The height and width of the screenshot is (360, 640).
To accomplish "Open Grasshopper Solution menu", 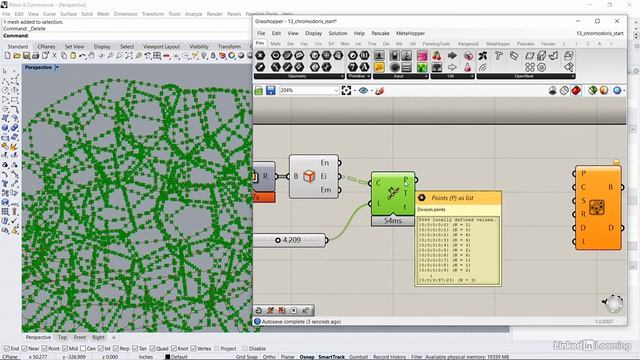I will coord(338,33).
